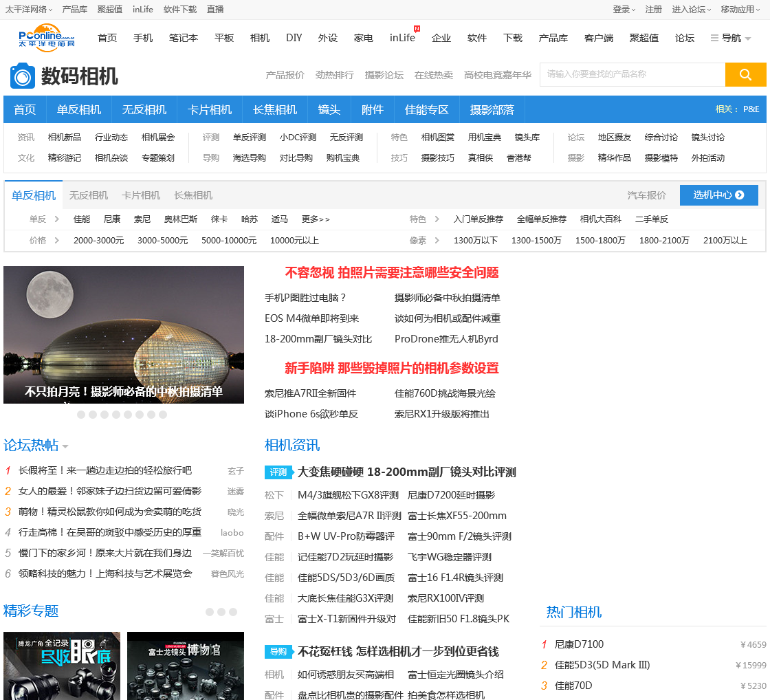
Task: Click the P&E related link
Action: [x=751, y=109]
